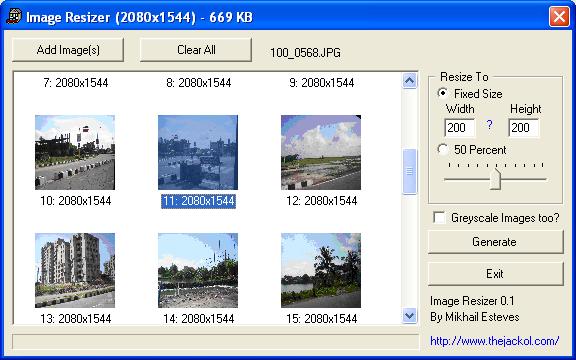The width and height of the screenshot is (576, 360).
Task: Click the Clear All button
Action: click(196, 50)
